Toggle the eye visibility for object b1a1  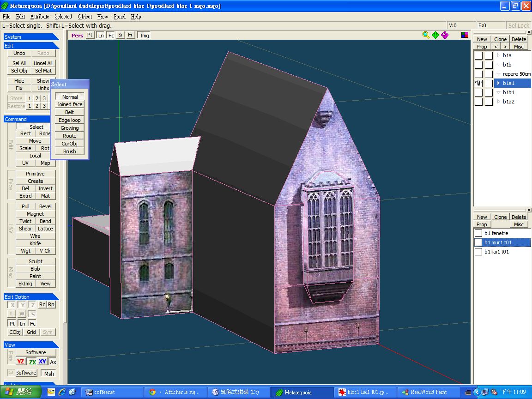[478, 84]
